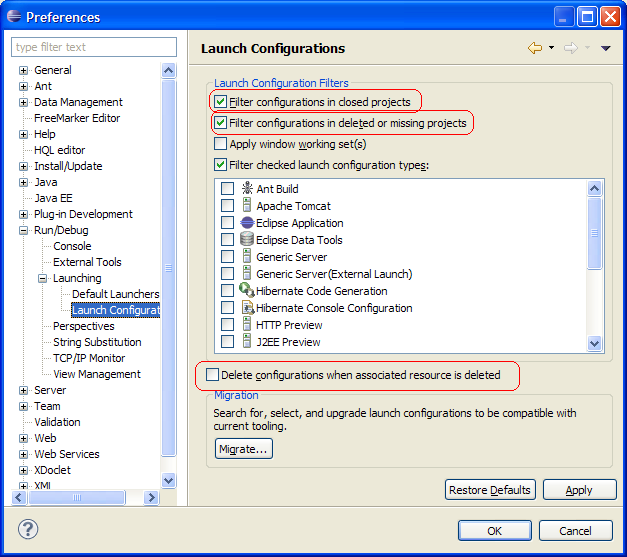
Task: Check the HTTP Preview checkbox
Action: pyautogui.click(x=228, y=324)
